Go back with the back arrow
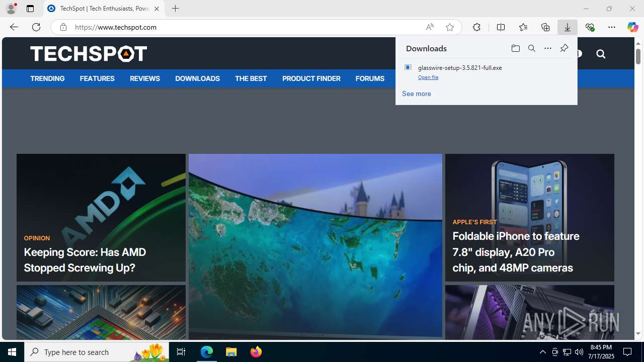This screenshot has height=362, width=644. [14, 27]
